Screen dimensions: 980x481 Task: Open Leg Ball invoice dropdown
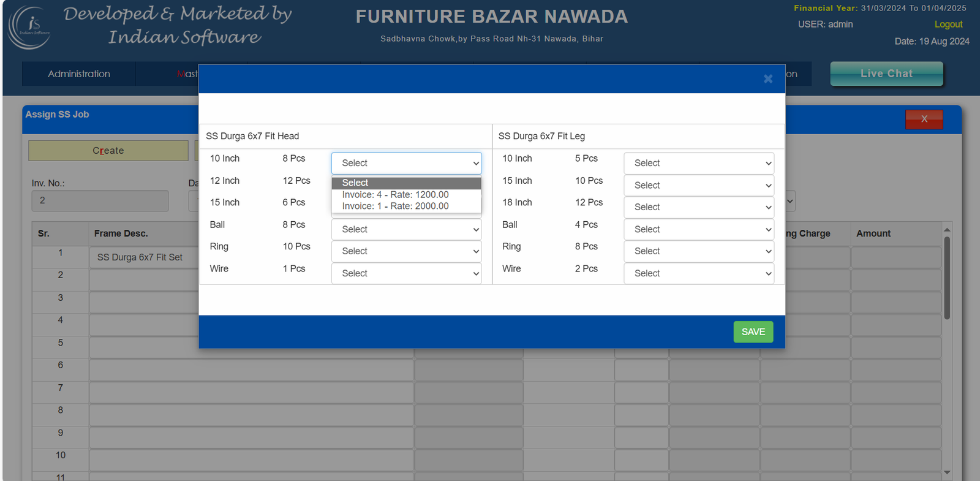point(699,229)
